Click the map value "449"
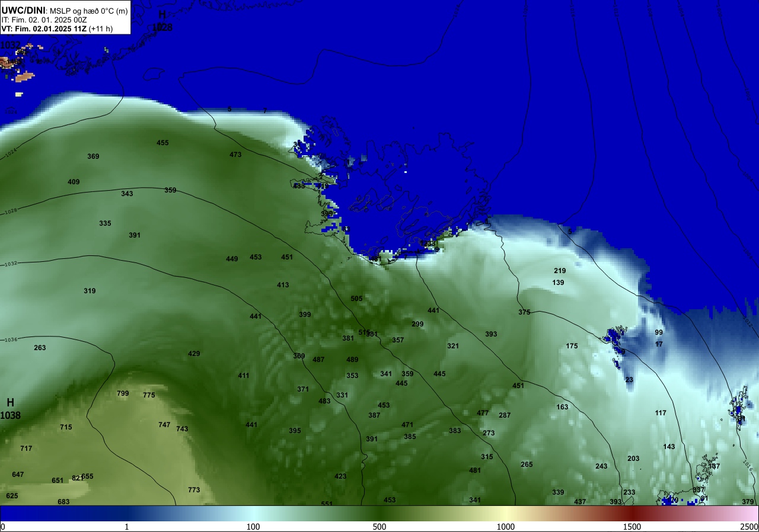The height and width of the screenshot is (532, 759). 232,259
